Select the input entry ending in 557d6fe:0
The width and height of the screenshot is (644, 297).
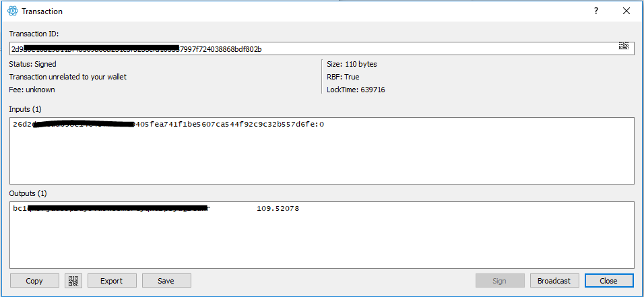(168, 124)
